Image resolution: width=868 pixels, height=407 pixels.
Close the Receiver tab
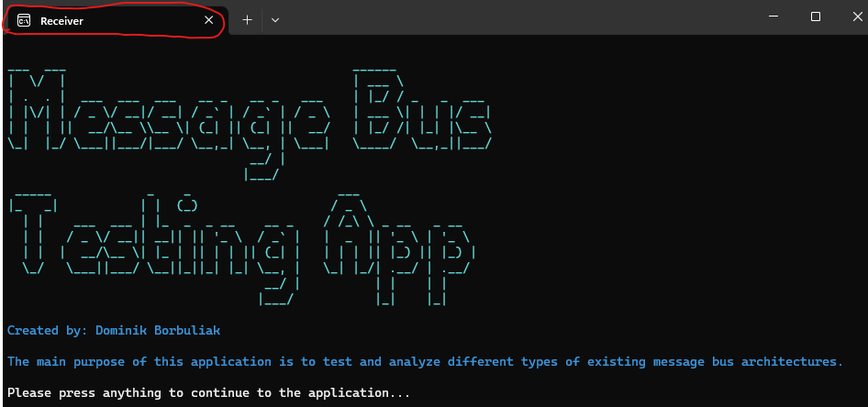point(208,20)
